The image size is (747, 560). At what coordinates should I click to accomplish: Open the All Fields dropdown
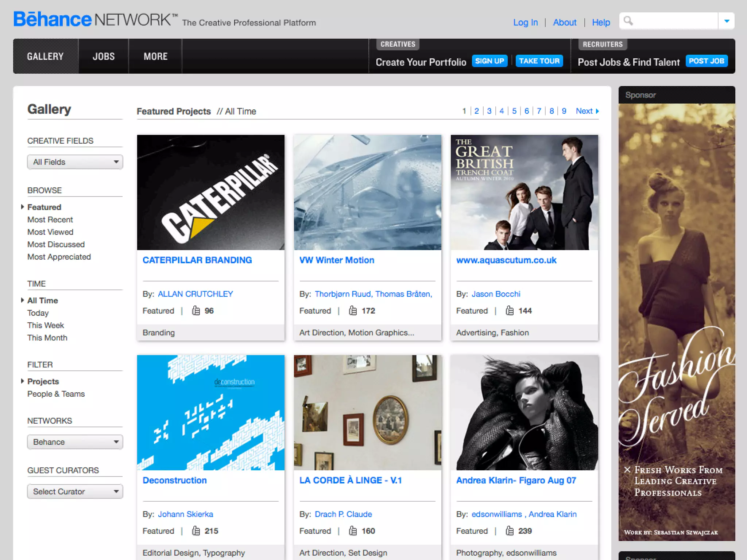[75, 162]
